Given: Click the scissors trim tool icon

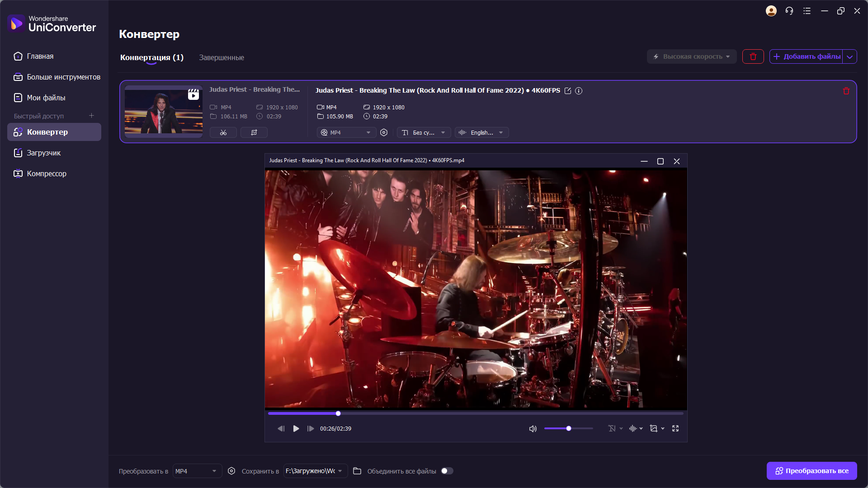Looking at the screenshot, I should [223, 132].
